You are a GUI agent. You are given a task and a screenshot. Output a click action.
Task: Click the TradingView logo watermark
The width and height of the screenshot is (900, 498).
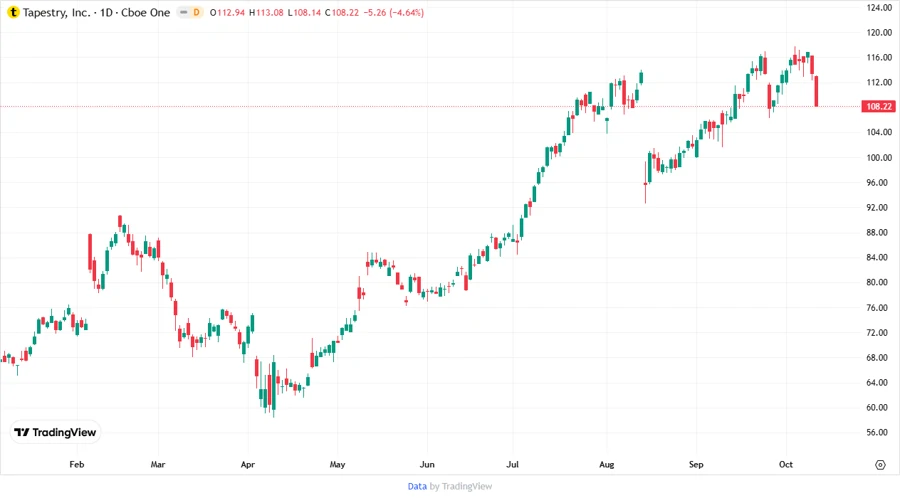(x=55, y=432)
